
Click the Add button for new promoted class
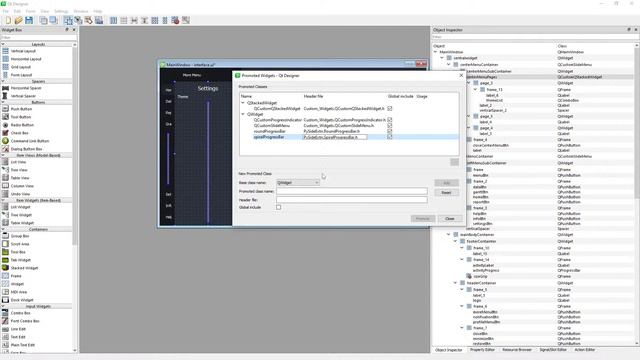click(x=446, y=182)
